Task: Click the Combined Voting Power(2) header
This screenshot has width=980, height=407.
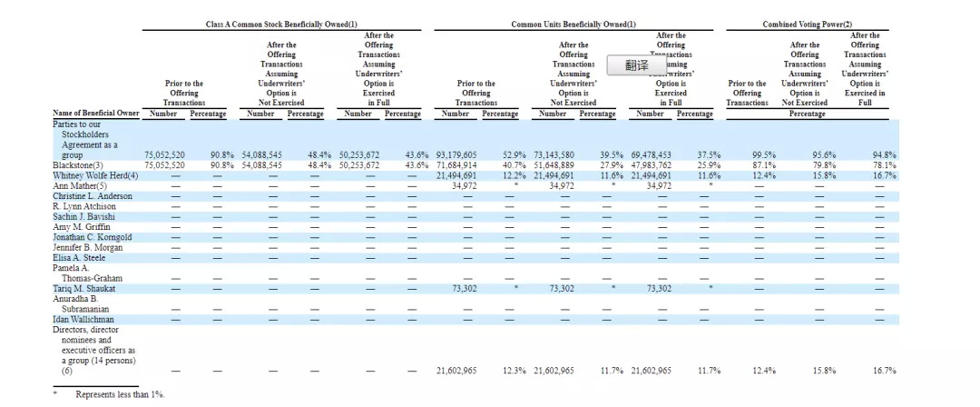Action: tap(807, 25)
